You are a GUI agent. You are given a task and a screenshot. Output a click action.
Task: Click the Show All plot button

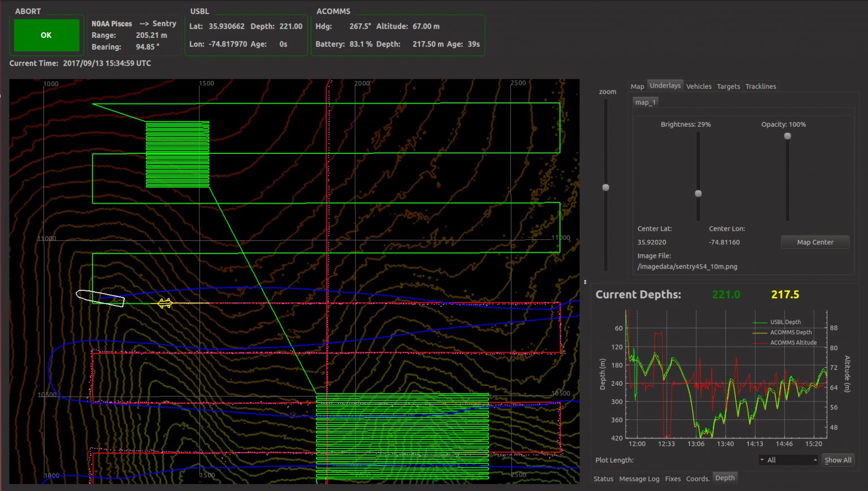point(837,460)
